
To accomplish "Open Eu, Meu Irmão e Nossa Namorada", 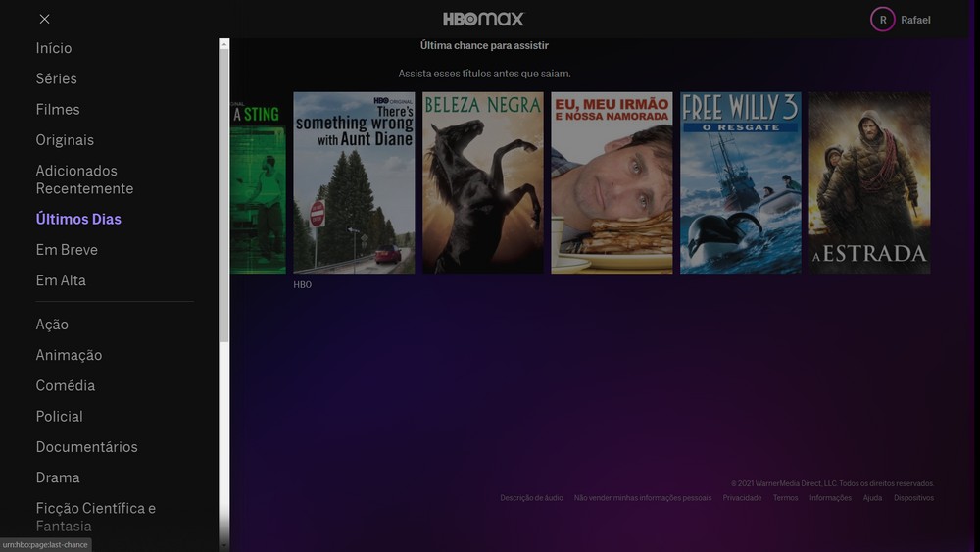I will click(x=612, y=182).
